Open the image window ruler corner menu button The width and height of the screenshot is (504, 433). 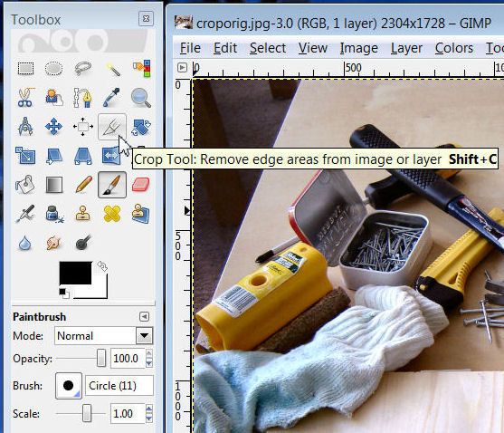click(x=182, y=68)
